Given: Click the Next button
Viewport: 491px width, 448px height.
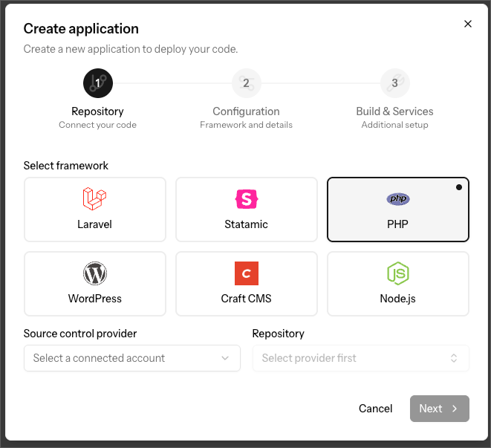Looking at the screenshot, I should pos(439,409).
